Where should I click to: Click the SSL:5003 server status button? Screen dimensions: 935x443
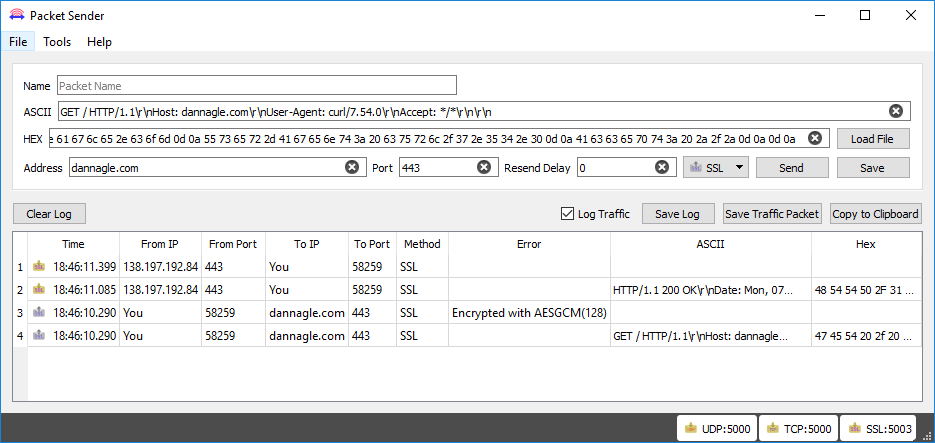pos(880,428)
